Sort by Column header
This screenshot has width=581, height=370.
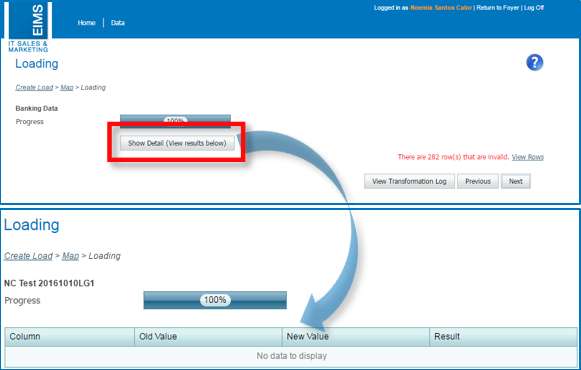(70, 337)
